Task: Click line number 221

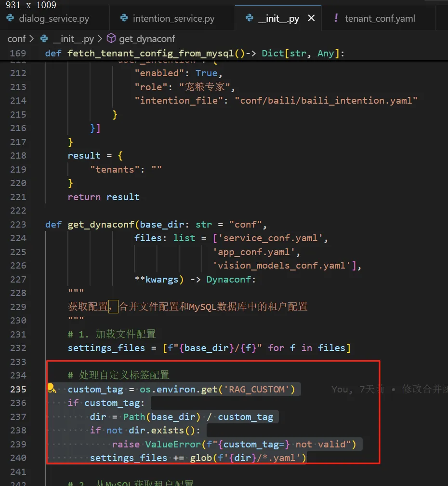Action: click(18, 197)
